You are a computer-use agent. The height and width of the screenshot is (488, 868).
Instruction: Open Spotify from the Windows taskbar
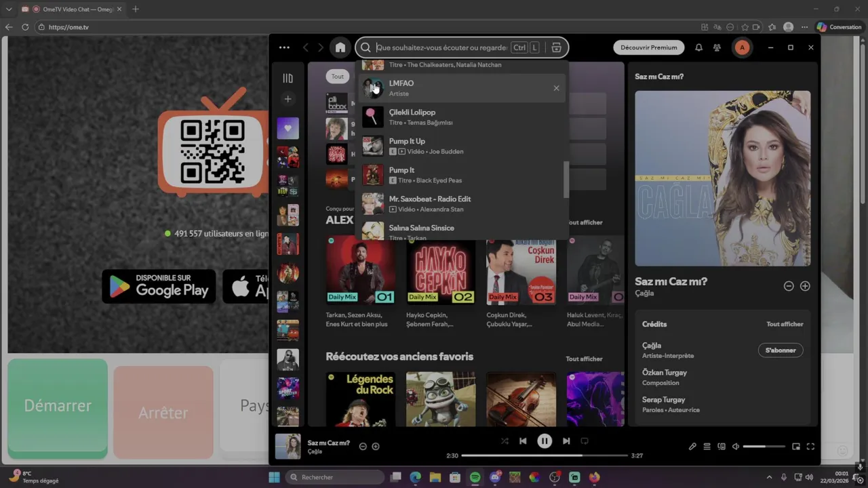(475, 477)
